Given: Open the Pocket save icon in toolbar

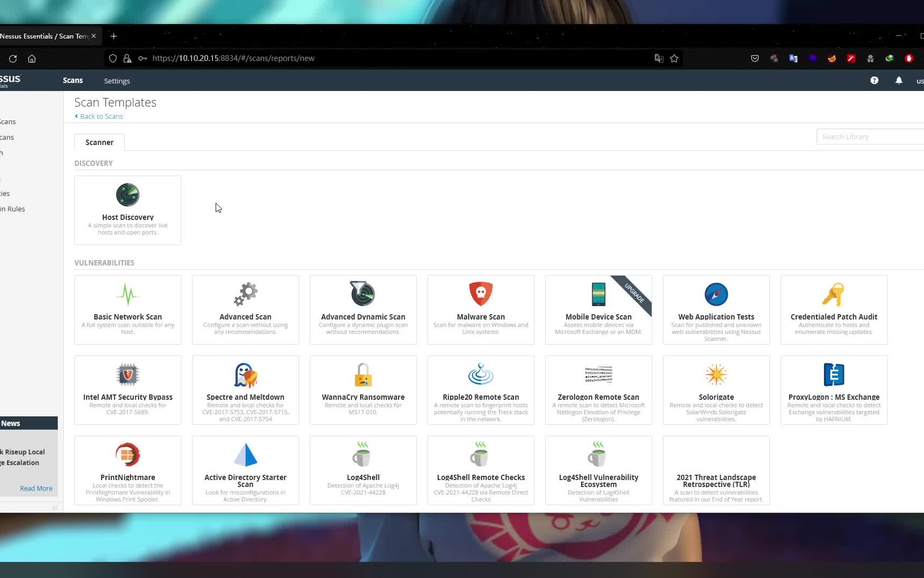Looking at the screenshot, I should [x=755, y=58].
